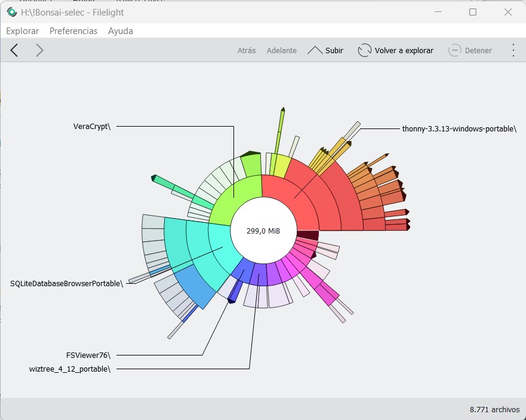Click the Volver a explorar rescan icon
This screenshot has width=526, height=420.
coord(364,51)
